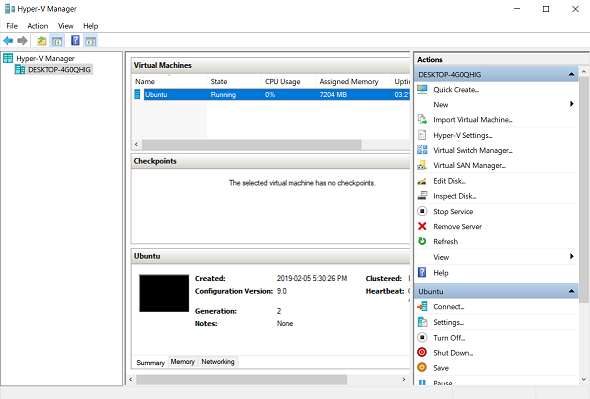Collapse the Ubuntu actions section

coord(572,291)
